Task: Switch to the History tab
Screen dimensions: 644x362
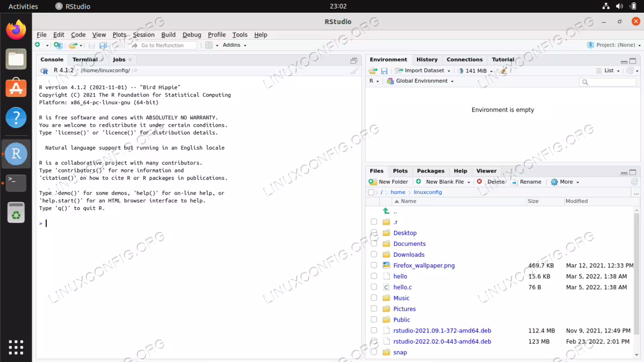Action: pyautogui.click(x=427, y=60)
